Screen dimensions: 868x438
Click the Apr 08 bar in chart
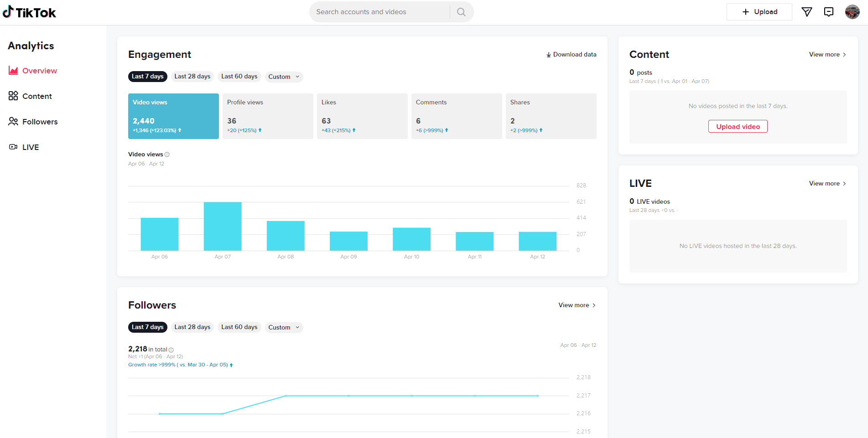[286, 236]
